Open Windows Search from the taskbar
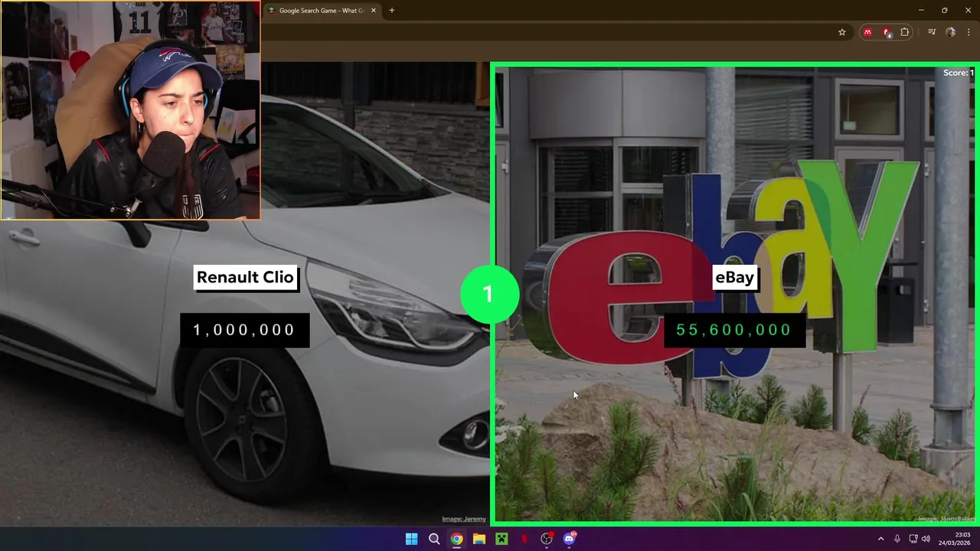This screenshot has width=980, height=551. click(434, 539)
